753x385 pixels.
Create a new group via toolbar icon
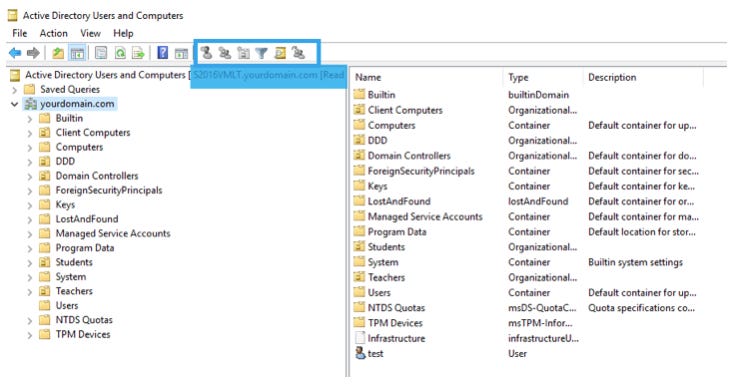pos(225,52)
